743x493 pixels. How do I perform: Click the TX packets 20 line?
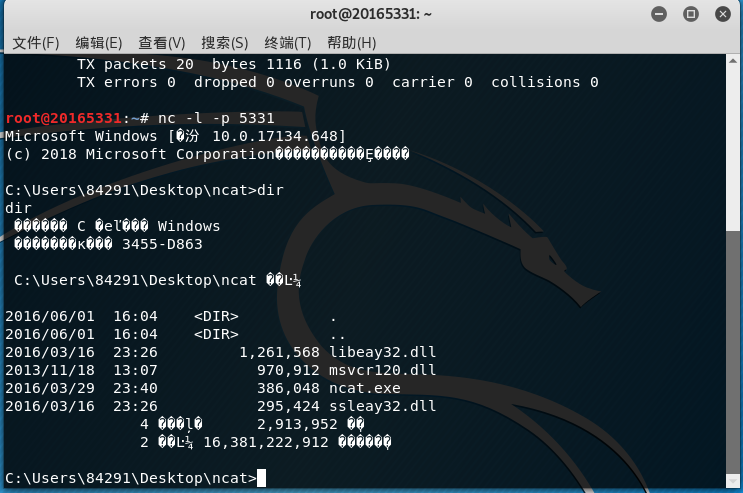[x=234, y=64]
